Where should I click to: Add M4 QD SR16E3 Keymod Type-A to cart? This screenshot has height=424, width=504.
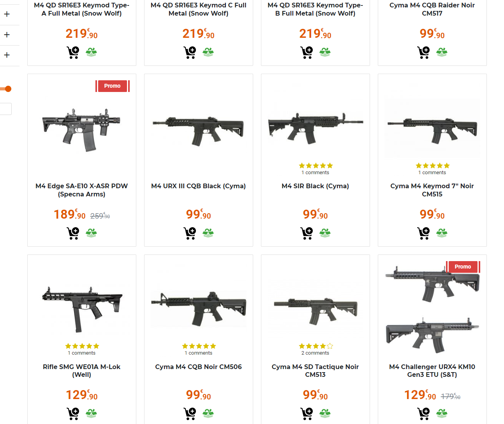[73, 52]
